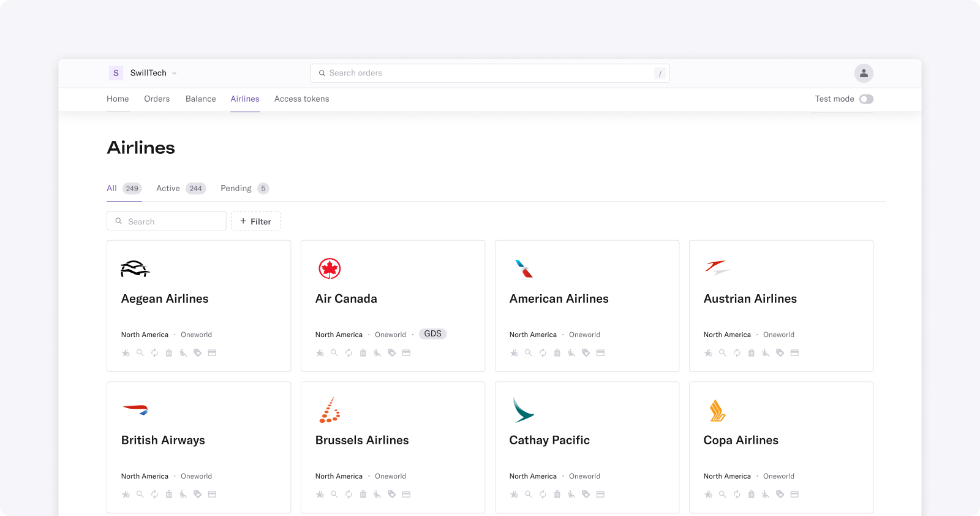This screenshot has height=516, width=980.
Task: Go to the Home tab
Action: pos(118,99)
